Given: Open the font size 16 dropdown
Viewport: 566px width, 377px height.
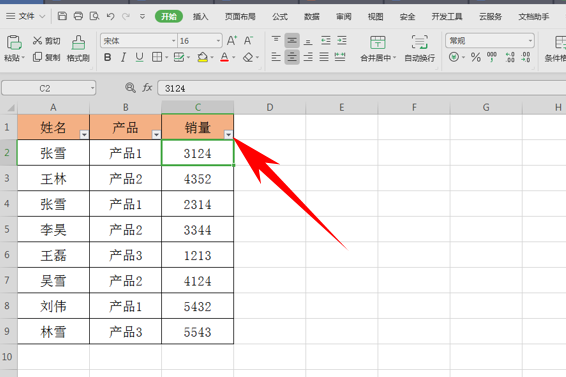Looking at the screenshot, I should [x=218, y=41].
